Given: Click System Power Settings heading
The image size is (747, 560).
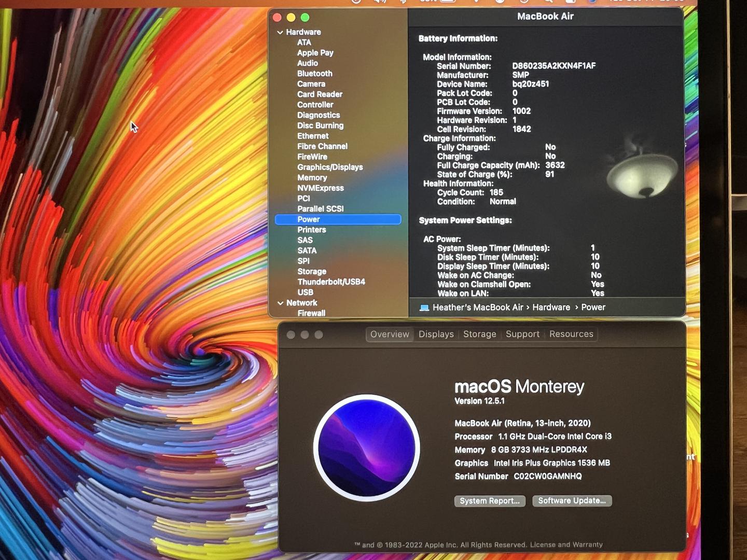Looking at the screenshot, I should pos(465,220).
